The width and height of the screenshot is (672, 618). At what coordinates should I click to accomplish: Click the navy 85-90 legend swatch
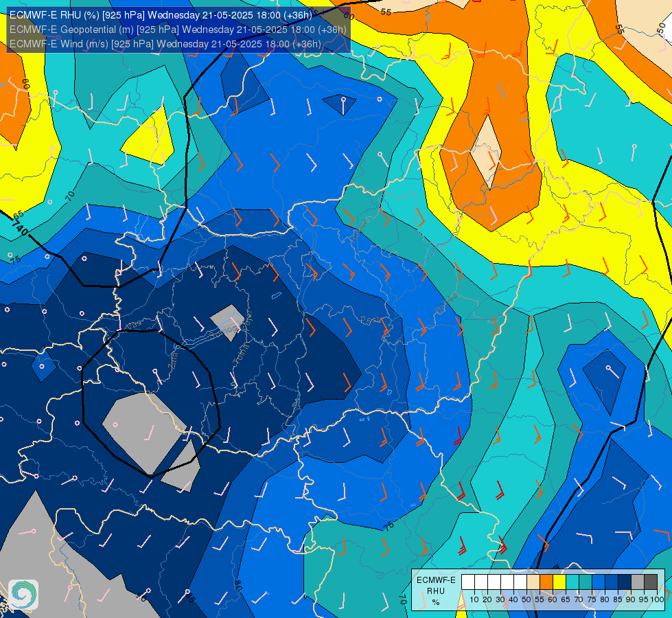pos(625,582)
